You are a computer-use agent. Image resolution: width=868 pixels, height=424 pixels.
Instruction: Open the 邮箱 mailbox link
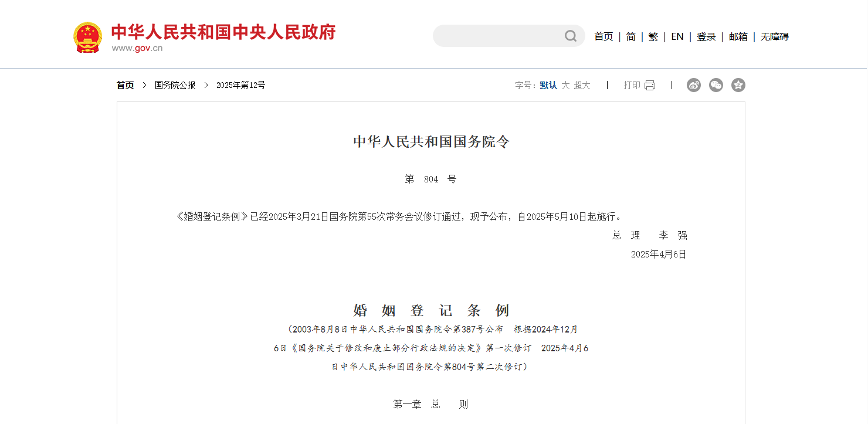(x=738, y=36)
